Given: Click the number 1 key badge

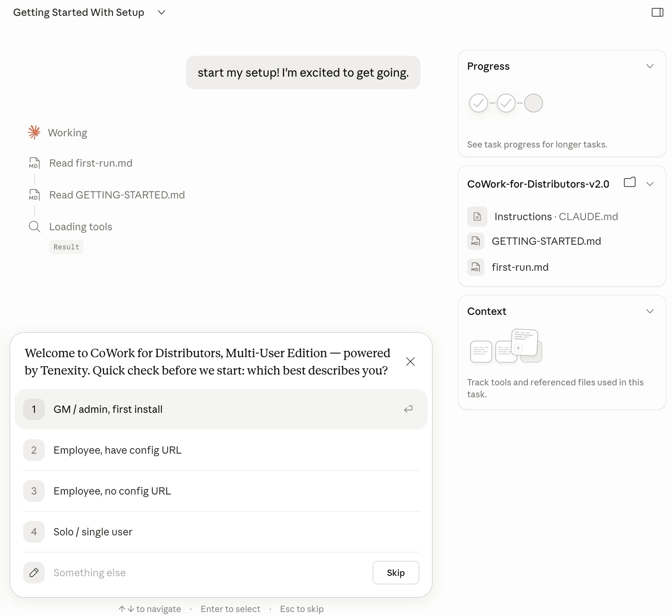Looking at the screenshot, I should click(x=34, y=409).
